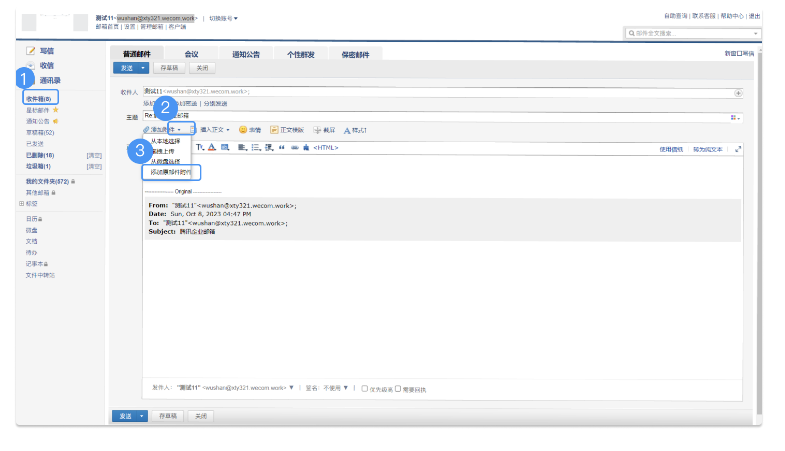Click the 收信 receive mail icon
Screen dimensions: 785x451
pyautogui.click(x=31, y=65)
